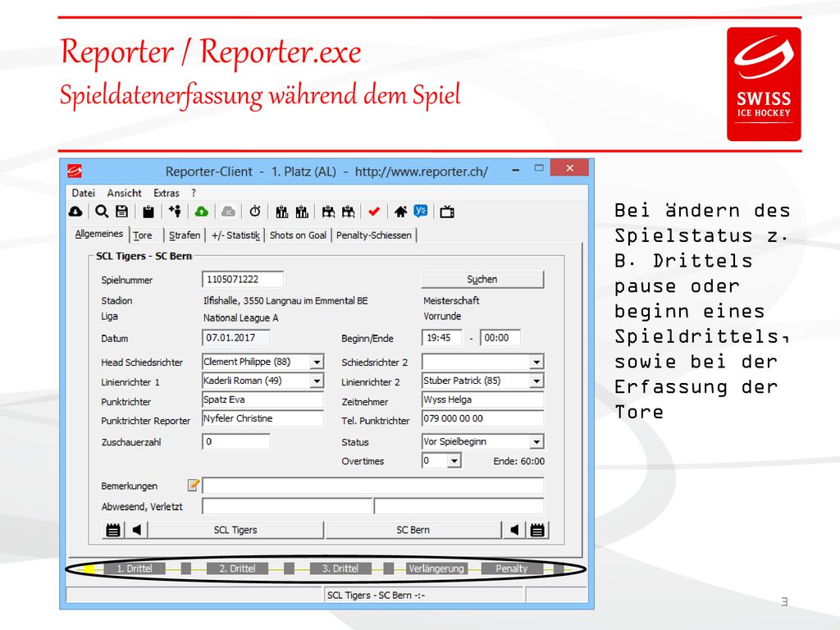Select 1. Drittel on the period bar
Image resolution: width=840 pixels, height=630 pixels.
coord(135,568)
